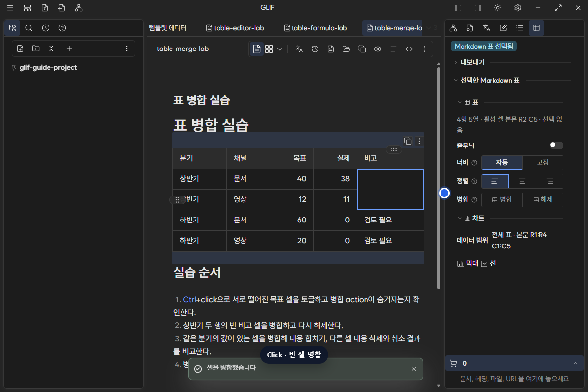Viewport: 588px width, 392px height.
Task: Open help question mark in left sidebar
Action: [62, 28]
